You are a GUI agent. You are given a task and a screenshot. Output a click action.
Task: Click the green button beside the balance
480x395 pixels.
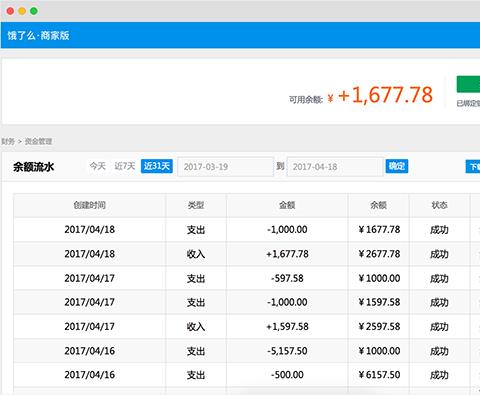[x=468, y=84]
